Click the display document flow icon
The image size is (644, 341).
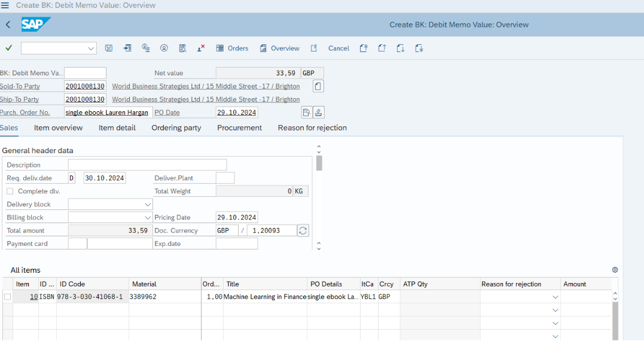[x=145, y=48]
